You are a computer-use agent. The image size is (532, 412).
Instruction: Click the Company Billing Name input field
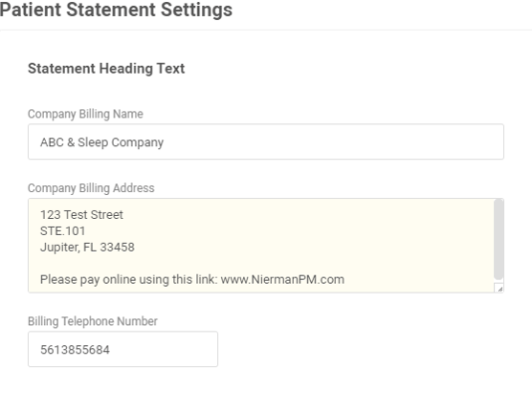pos(266,141)
